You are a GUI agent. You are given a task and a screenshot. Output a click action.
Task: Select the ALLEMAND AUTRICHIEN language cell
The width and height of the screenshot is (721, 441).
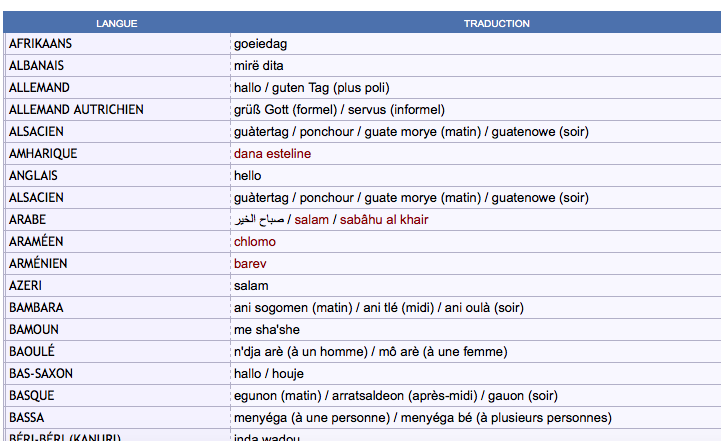tap(76, 110)
